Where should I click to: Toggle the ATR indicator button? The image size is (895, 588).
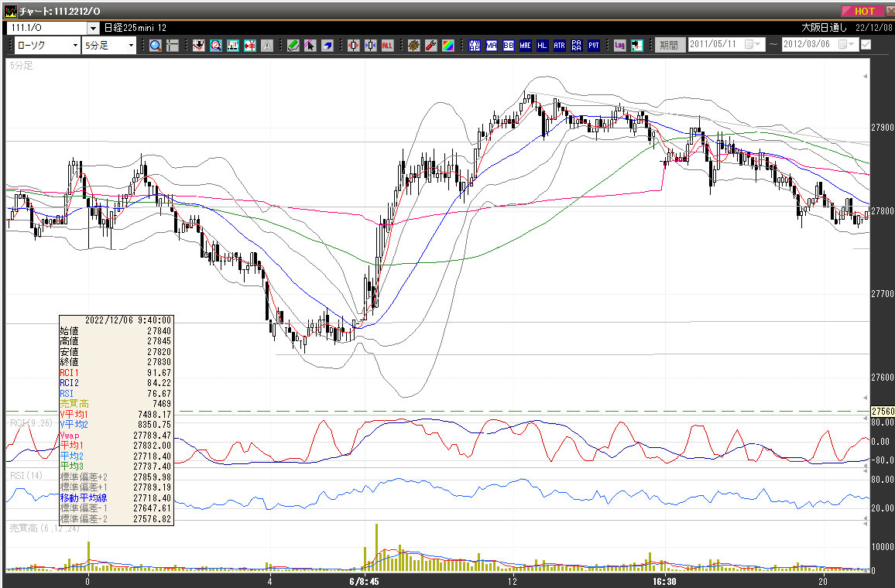tap(559, 46)
